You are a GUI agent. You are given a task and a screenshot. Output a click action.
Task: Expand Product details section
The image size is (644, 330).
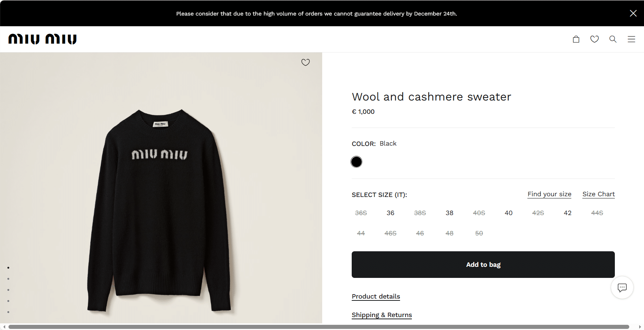click(376, 296)
